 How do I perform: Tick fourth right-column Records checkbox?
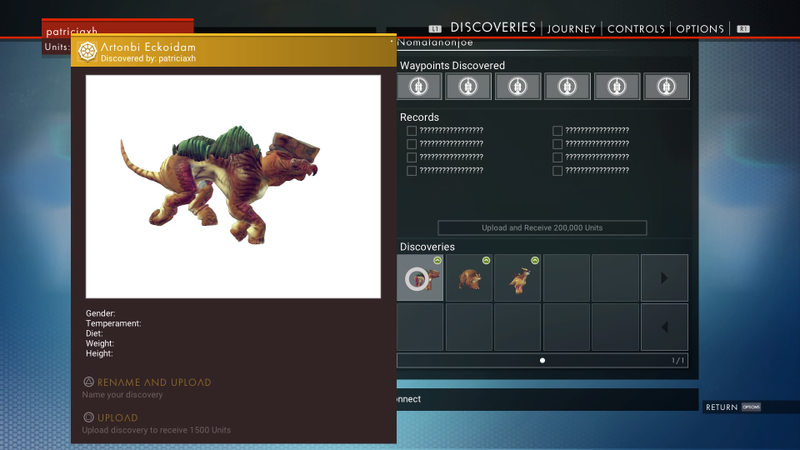(558, 170)
